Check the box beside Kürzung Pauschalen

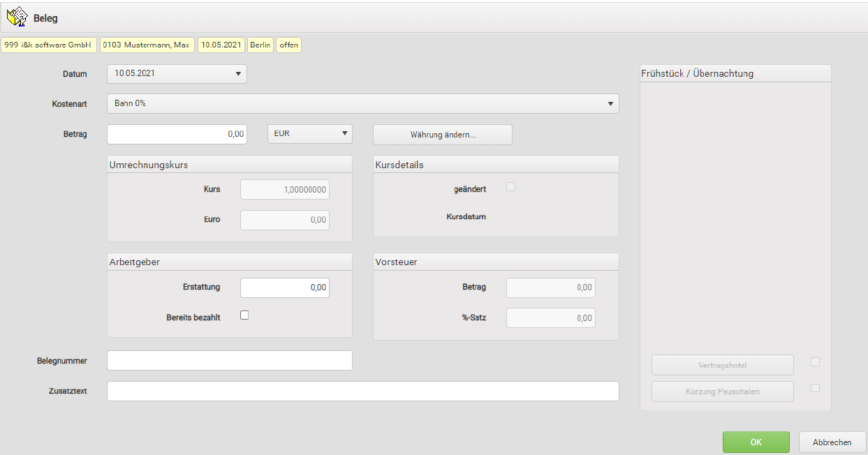(815, 388)
